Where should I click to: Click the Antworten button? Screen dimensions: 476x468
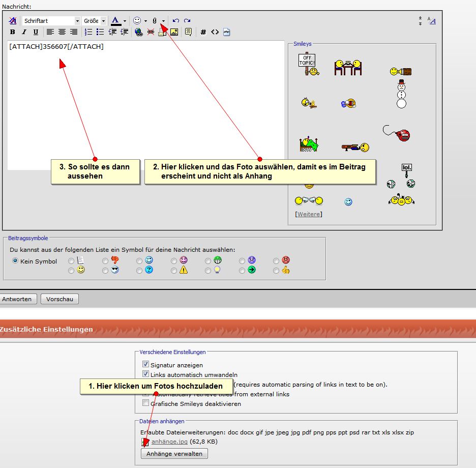17,299
